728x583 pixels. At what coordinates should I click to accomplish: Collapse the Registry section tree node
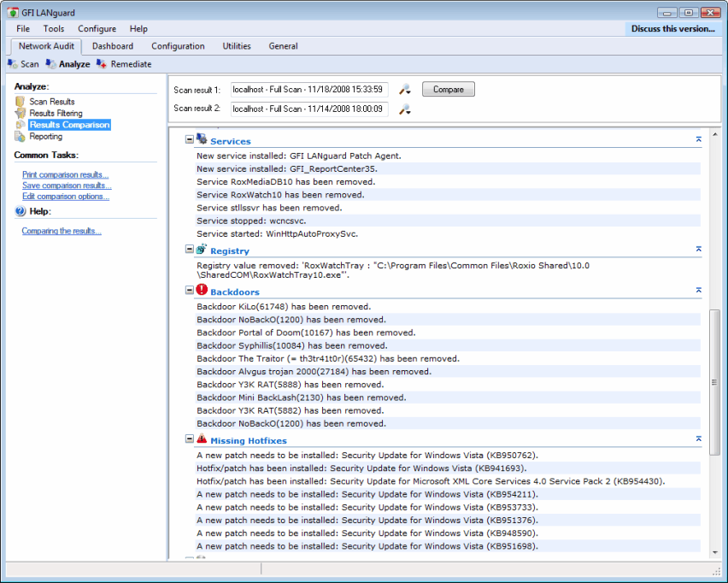coord(190,250)
